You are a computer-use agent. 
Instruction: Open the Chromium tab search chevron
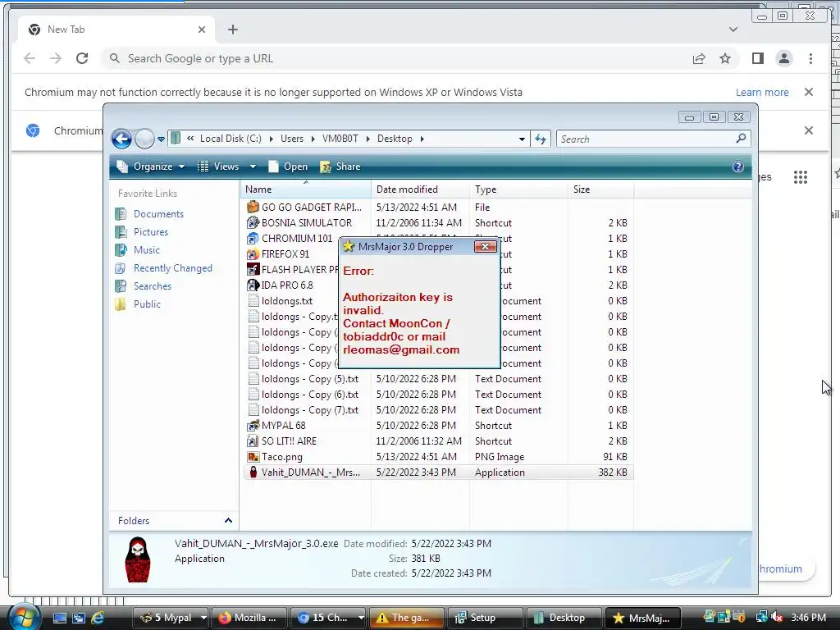point(733,30)
